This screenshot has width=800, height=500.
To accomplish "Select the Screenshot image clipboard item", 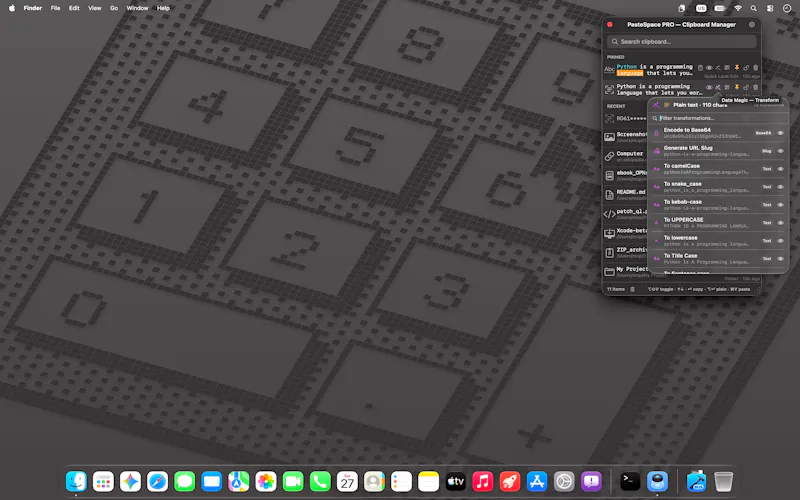I will pyautogui.click(x=626, y=137).
